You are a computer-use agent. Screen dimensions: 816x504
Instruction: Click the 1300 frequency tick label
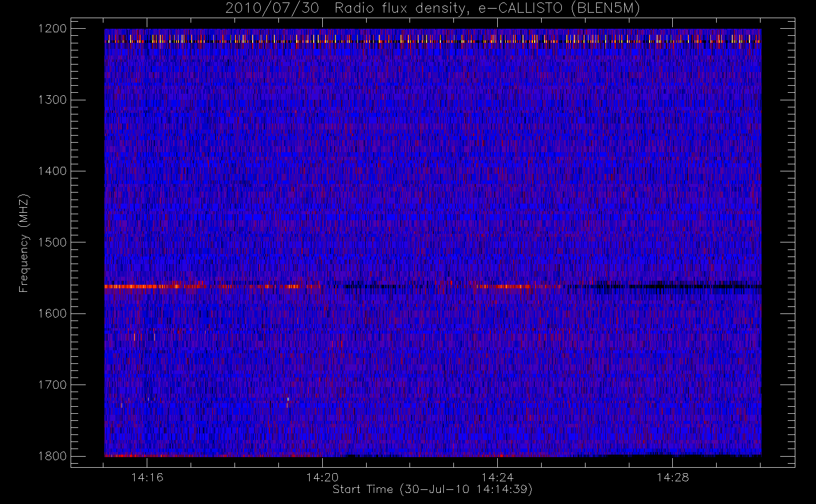click(x=52, y=100)
